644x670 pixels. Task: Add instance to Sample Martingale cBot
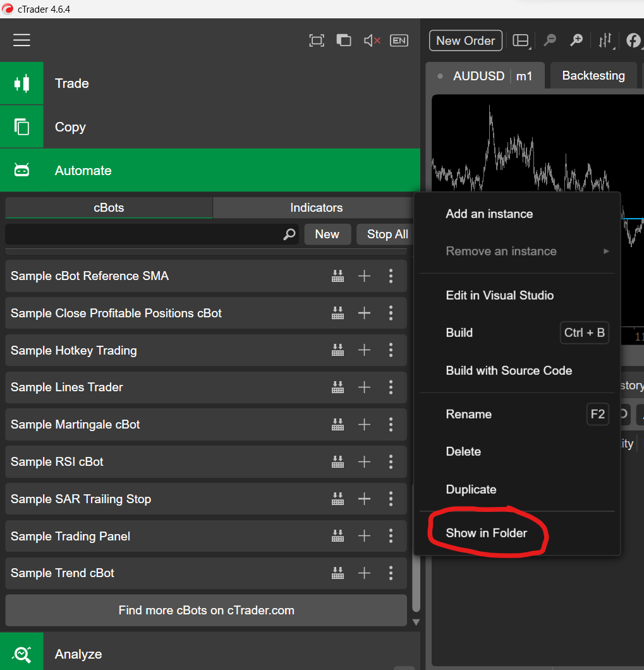coord(364,424)
